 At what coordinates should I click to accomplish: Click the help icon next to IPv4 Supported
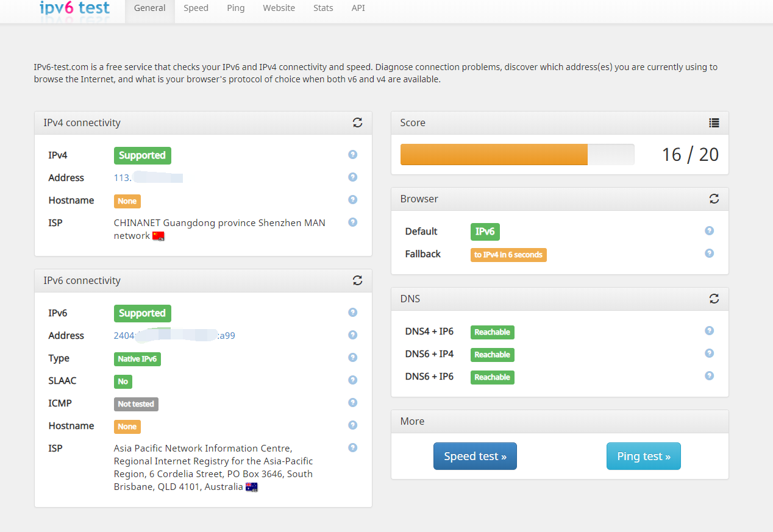(352, 155)
